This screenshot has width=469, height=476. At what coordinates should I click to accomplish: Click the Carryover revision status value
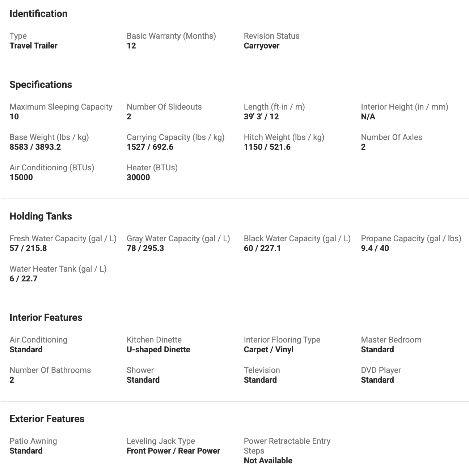tap(261, 46)
